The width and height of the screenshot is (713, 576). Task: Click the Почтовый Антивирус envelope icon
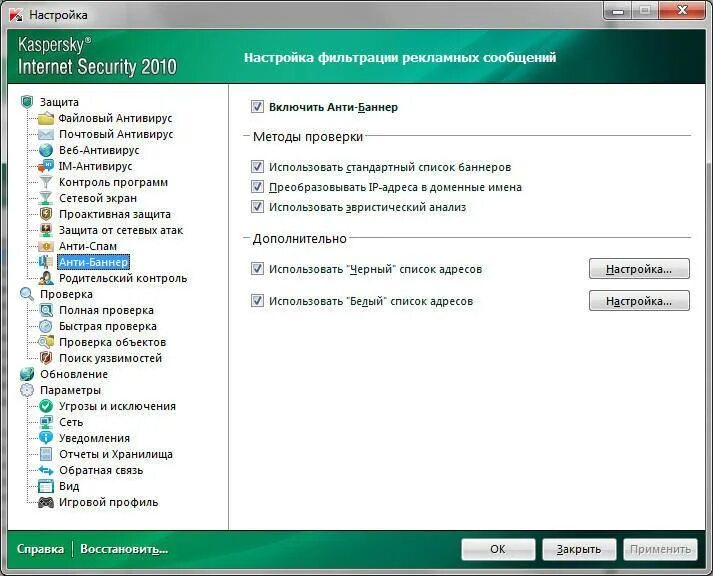tap(45, 134)
